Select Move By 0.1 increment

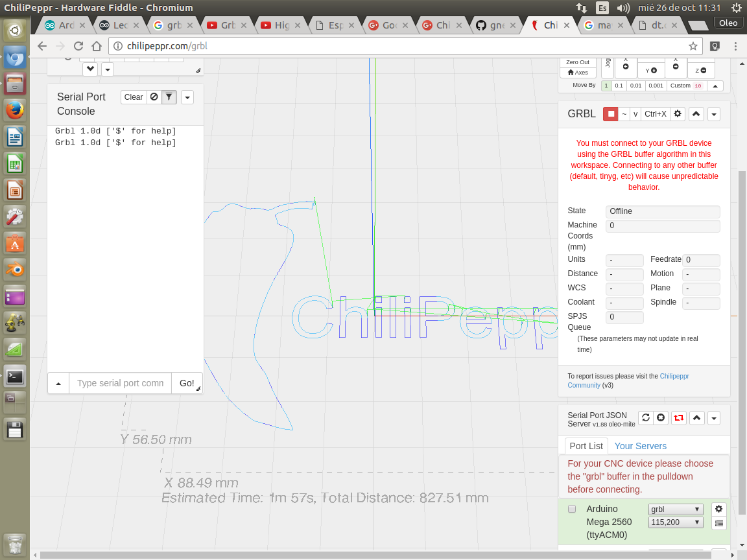(x=619, y=86)
